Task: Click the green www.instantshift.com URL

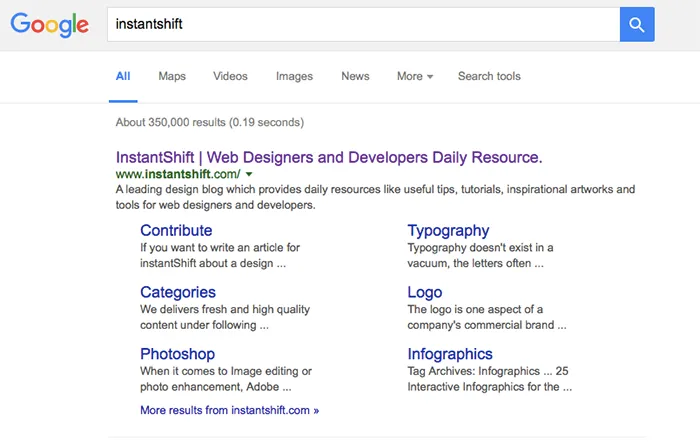Action: pyautogui.click(x=178, y=174)
